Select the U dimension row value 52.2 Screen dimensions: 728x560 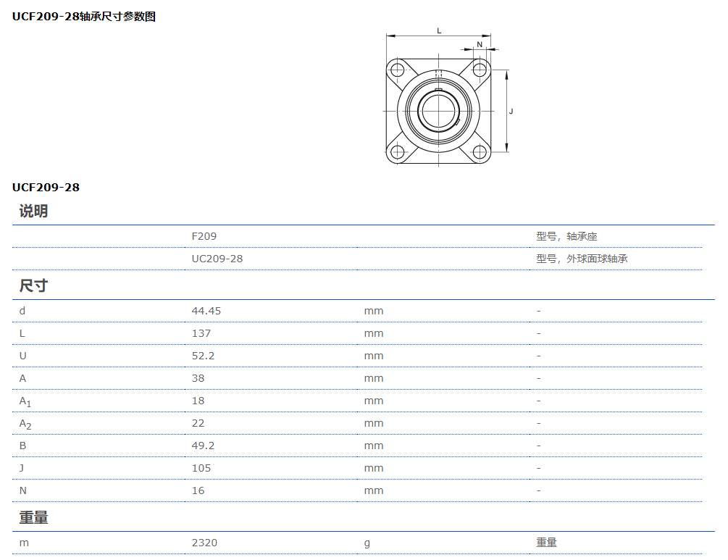point(204,355)
